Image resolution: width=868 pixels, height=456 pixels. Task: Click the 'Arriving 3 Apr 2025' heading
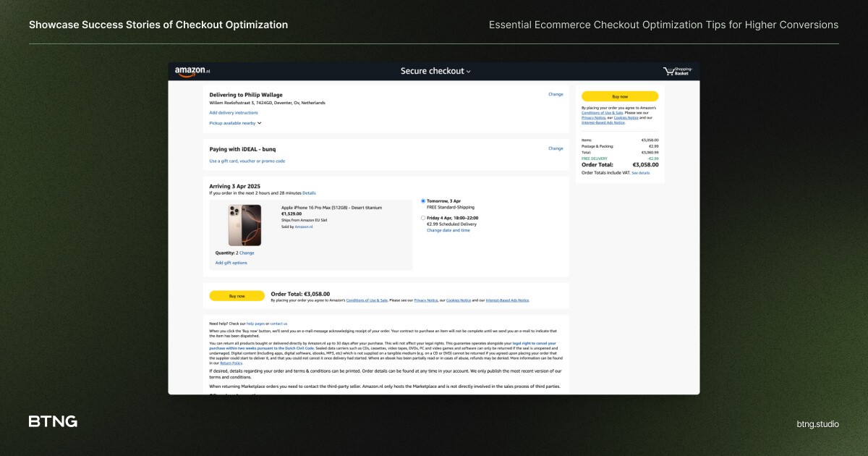[234, 186]
